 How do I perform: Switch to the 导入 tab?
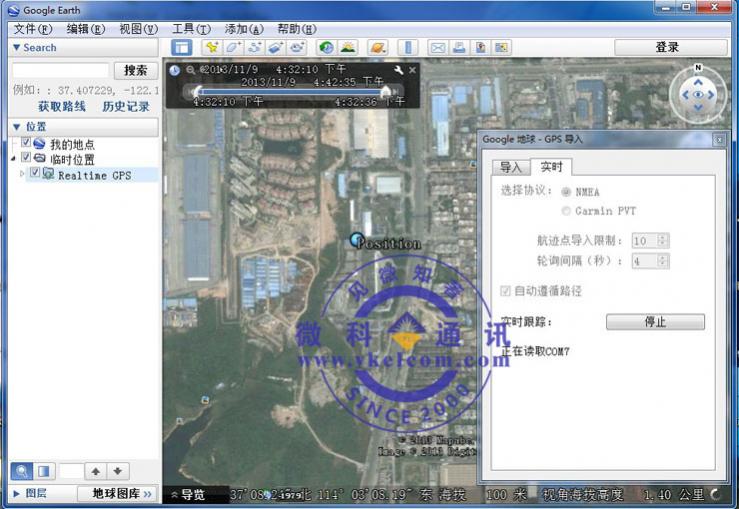click(511, 167)
